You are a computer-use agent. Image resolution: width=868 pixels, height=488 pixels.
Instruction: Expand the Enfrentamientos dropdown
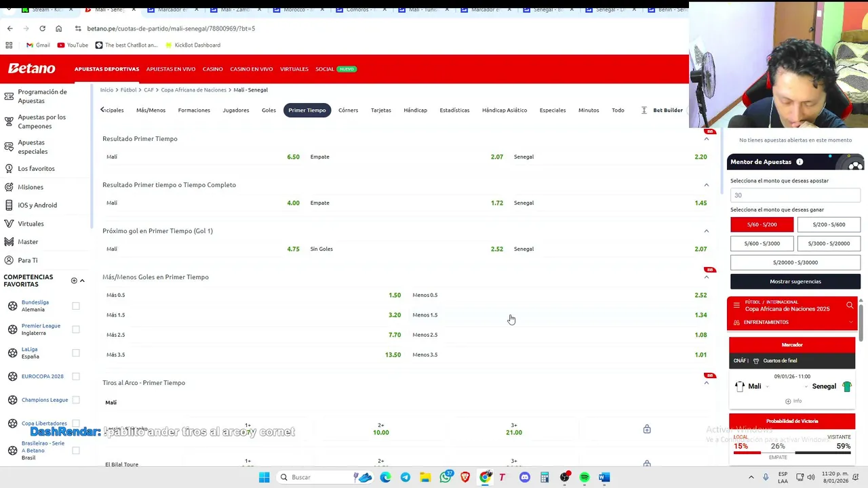[792, 322]
